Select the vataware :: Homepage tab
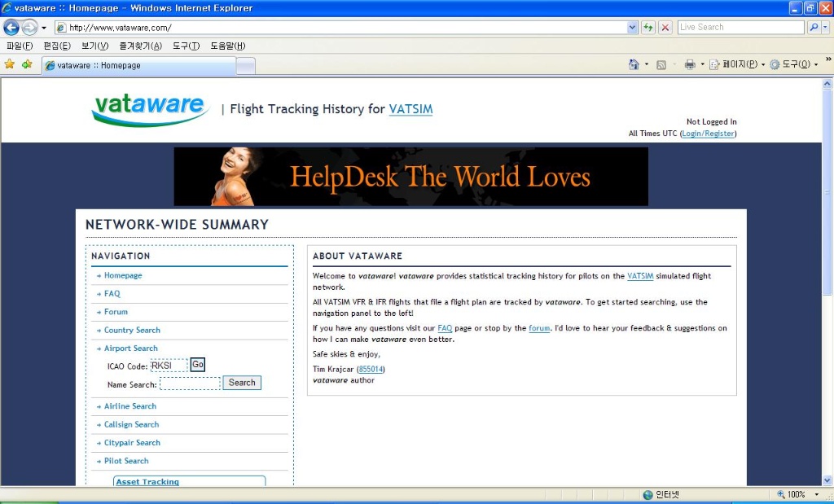 pos(138,65)
